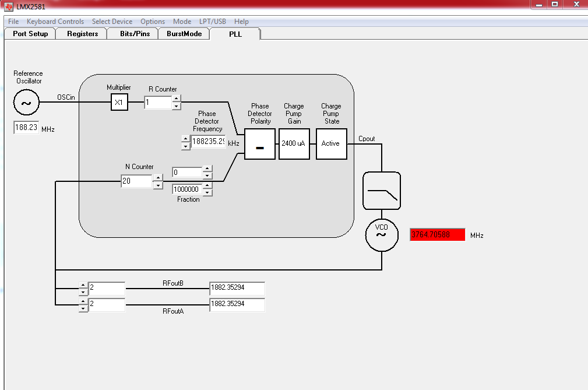Click the R Counter input field
588x390 pixels.
[158, 102]
